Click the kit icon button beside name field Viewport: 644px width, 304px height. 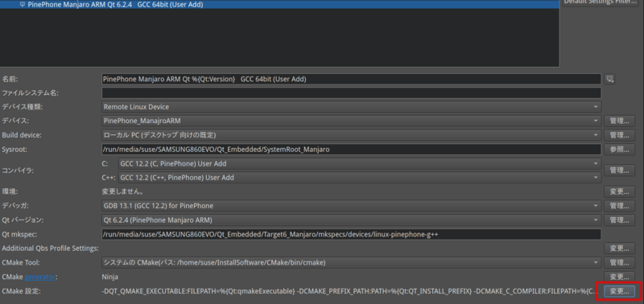[x=610, y=79]
